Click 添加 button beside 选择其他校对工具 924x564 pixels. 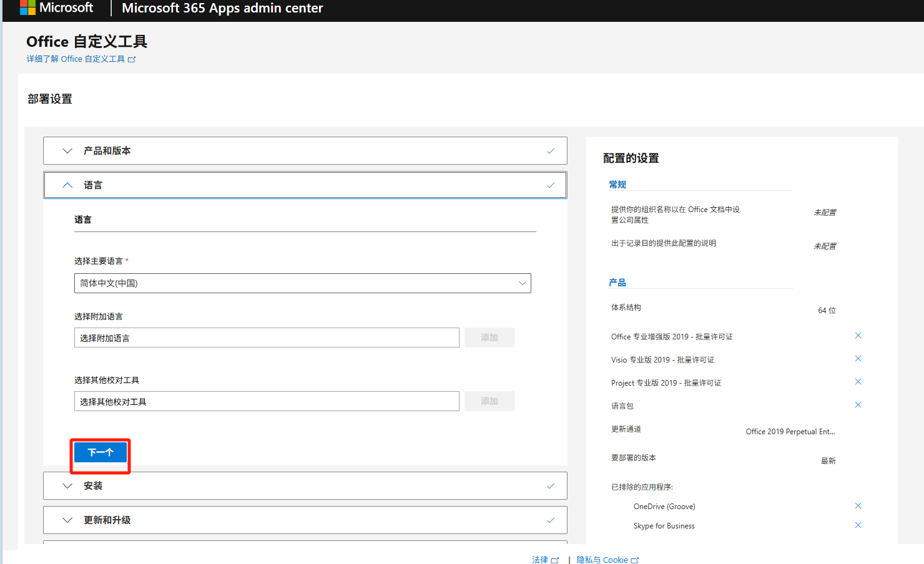tap(489, 401)
